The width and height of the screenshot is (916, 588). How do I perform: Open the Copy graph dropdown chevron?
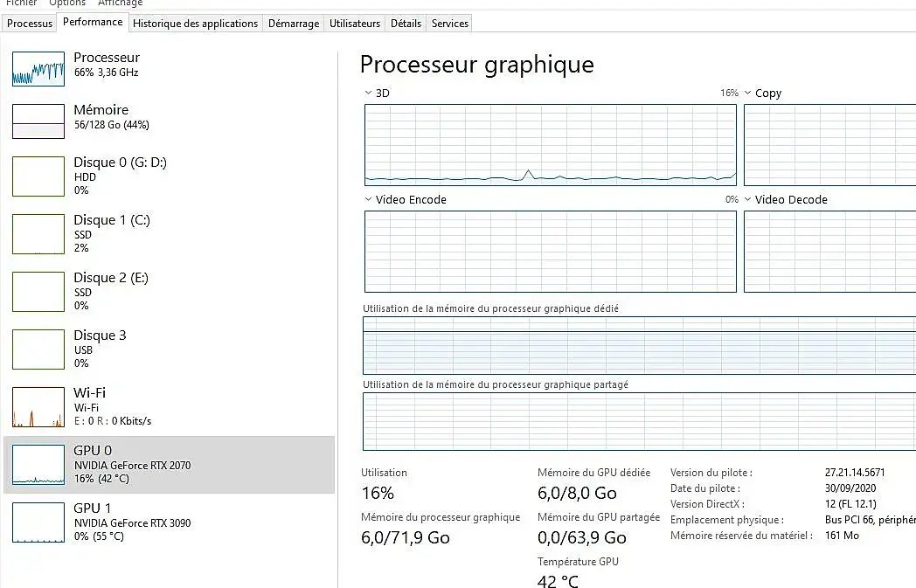click(x=747, y=93)
